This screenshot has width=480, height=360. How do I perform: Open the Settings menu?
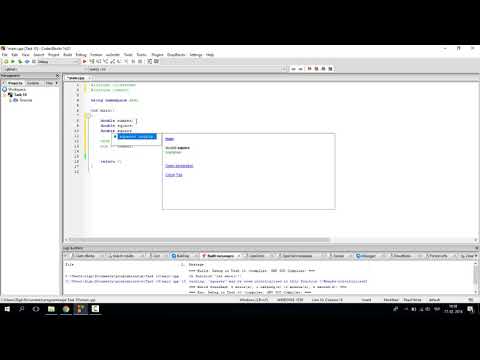[x=196, y=55]
